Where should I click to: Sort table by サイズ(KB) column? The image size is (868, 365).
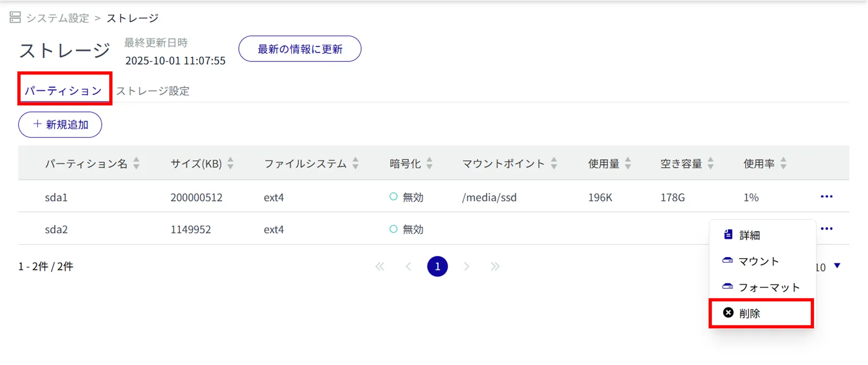pos(230,163)
